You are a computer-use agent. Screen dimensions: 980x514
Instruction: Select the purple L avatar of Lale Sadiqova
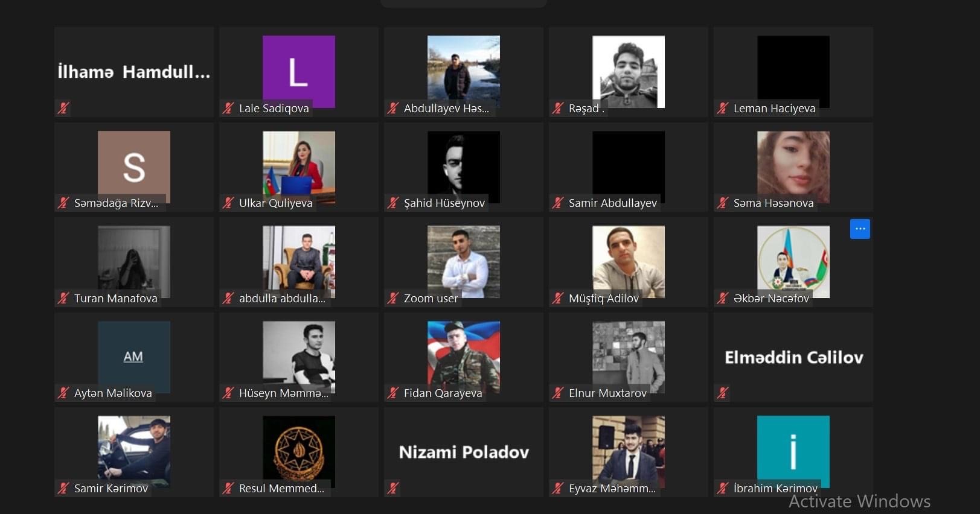coord(299,71)
